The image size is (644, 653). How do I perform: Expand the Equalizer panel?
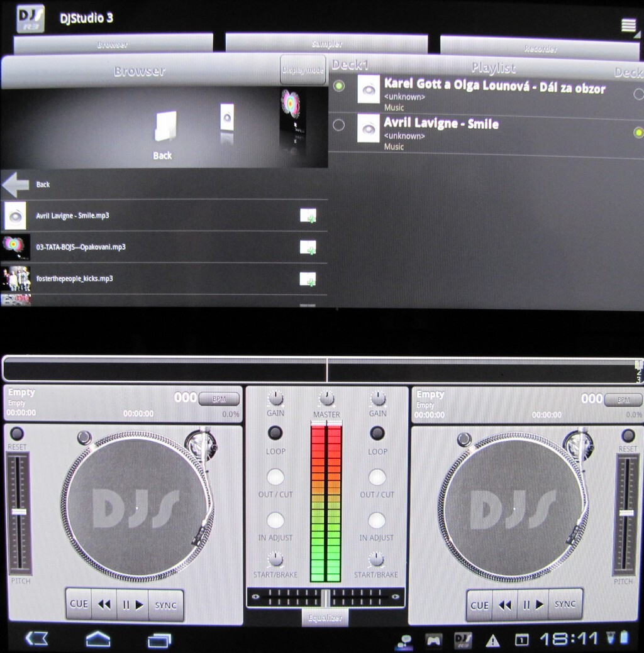(x=325, y=618)
